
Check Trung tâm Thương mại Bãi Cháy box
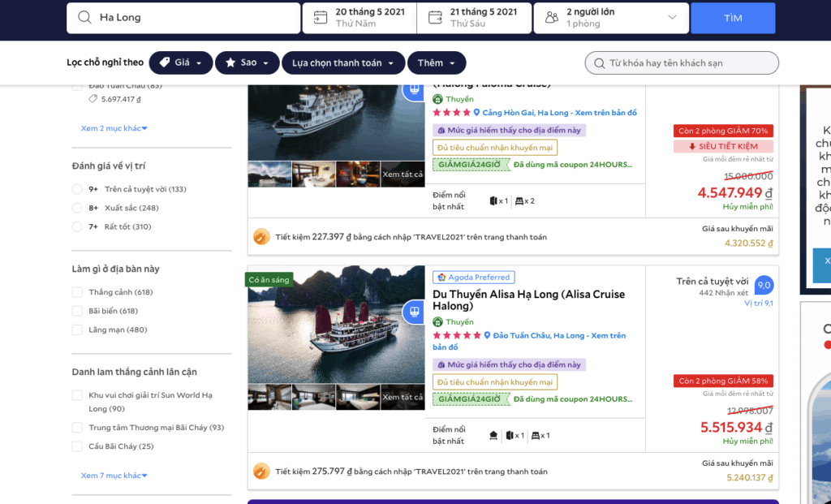[77, 428]
